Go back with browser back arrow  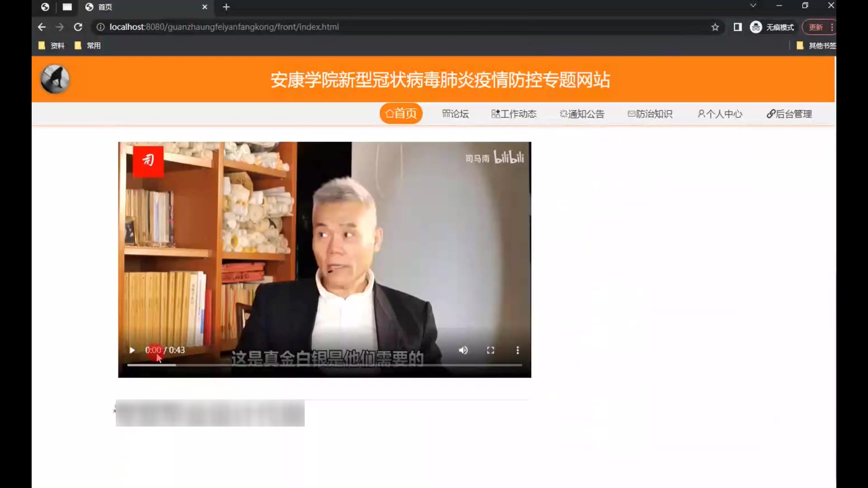click(x=42, y=27)
